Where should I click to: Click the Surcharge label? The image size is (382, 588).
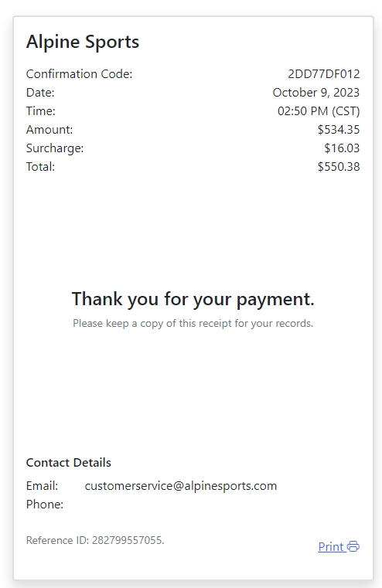(55, 148)
